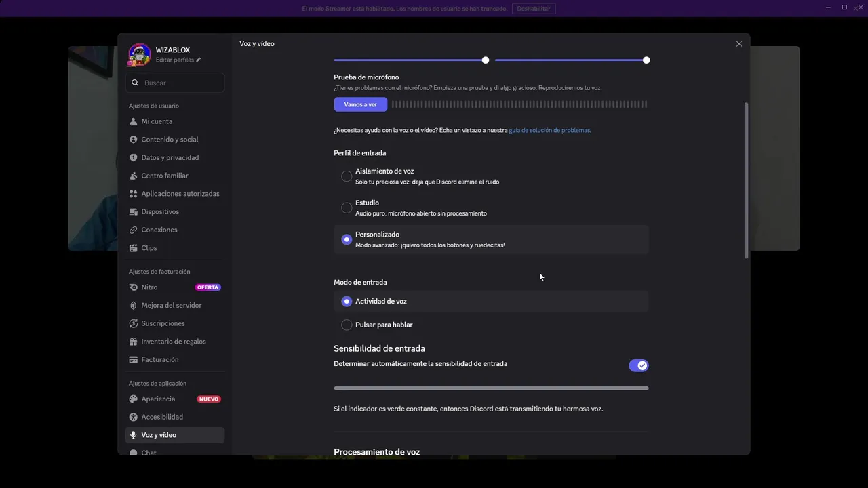
Task: Click the microphone test level meter
Action: (x=519, y=104)
